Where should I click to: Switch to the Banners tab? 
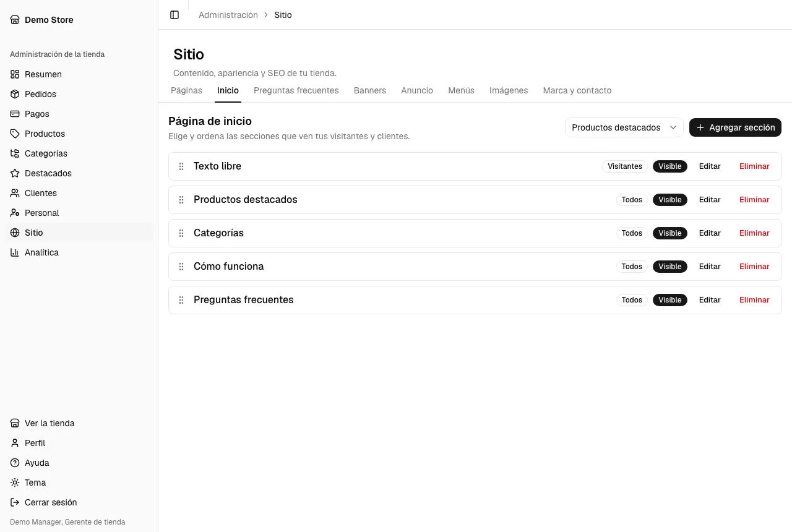point(370,90)
